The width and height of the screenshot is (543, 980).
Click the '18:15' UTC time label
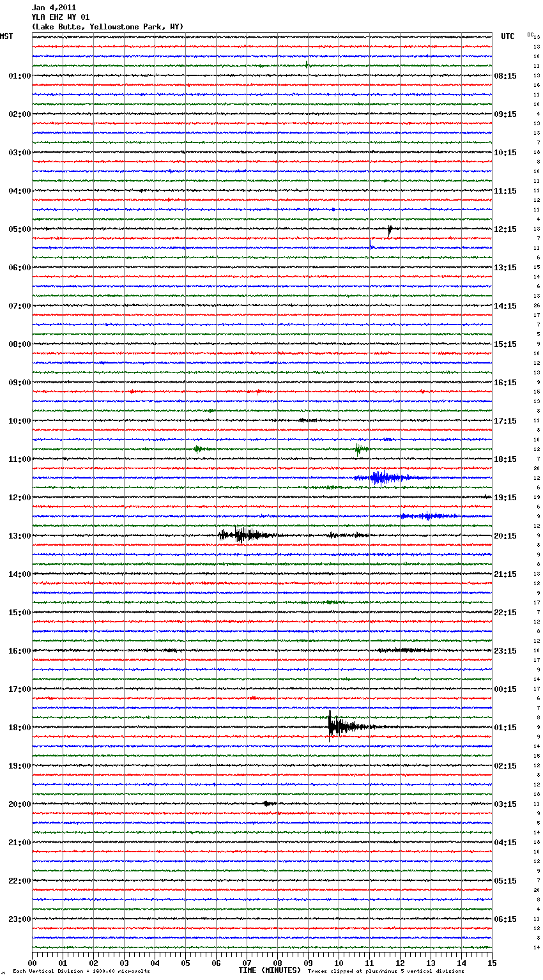point(505,459)
